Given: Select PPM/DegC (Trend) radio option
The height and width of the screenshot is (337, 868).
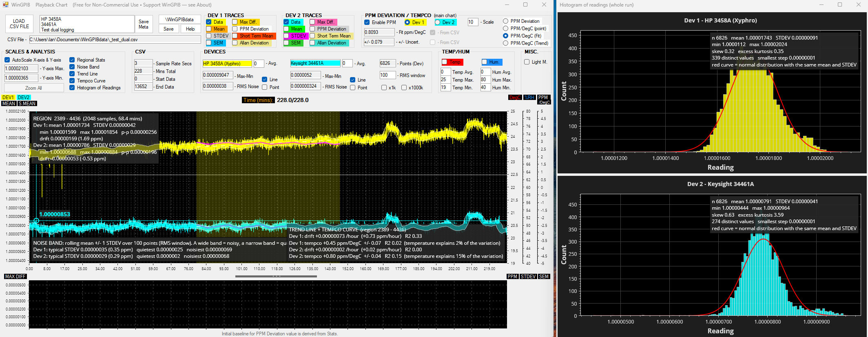Looking at the screenshot, I should pyautogui.click(x=505, y=43).
